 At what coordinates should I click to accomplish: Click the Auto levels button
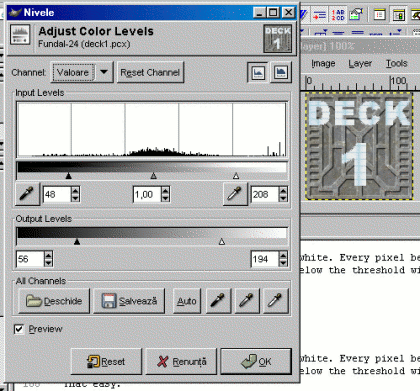(187, 301)
